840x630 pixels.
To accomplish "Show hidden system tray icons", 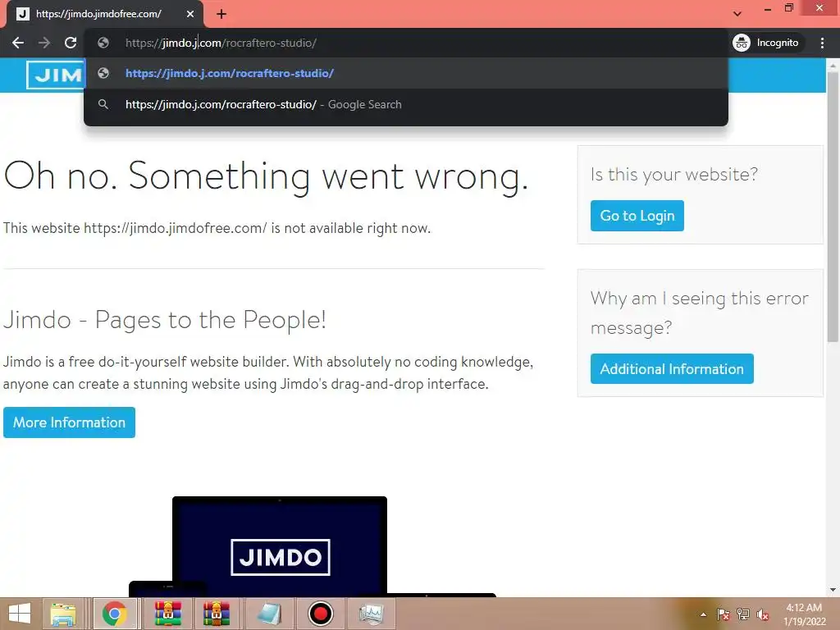I will pyautogui.click(x=703, y=614).
